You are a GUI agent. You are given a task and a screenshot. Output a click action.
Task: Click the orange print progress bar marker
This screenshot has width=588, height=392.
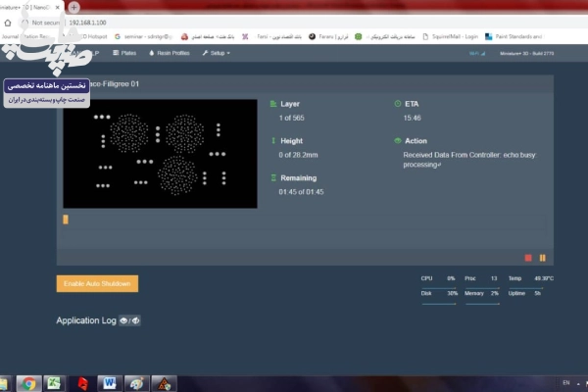pyautogui.click(x=66, y=220)
